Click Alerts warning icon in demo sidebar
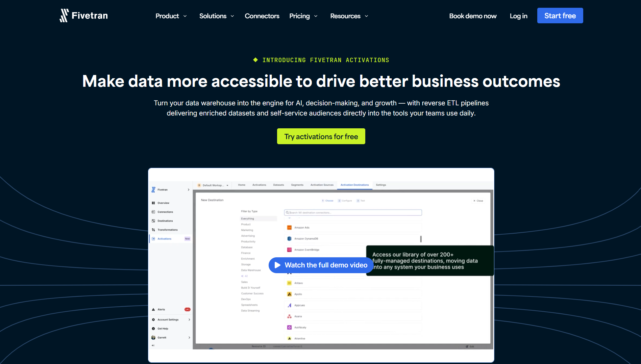Viewport: 641px width, 364px height. click(153, 310)
